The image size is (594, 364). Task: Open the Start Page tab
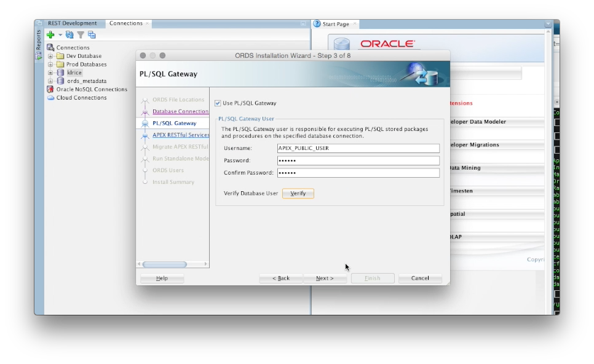tap(336, 24)
